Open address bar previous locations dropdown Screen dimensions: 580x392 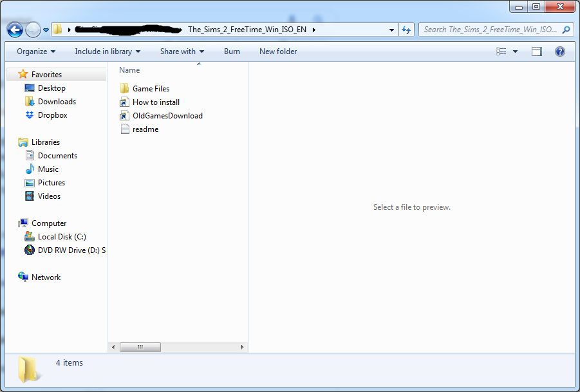(391, 30)
